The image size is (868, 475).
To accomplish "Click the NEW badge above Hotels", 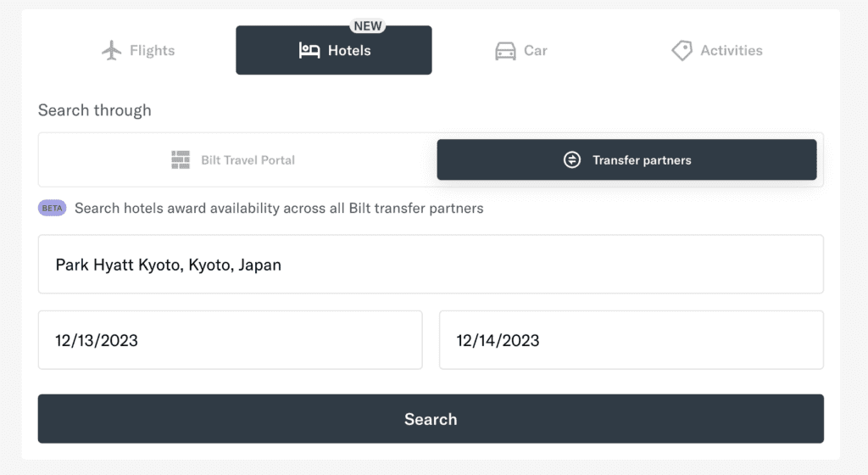I will [x=368, y=26].
